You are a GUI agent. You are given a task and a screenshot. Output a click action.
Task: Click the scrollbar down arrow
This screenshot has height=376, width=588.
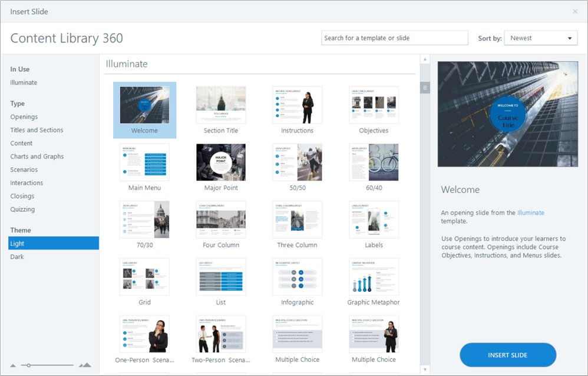click(x=425, y=370)
